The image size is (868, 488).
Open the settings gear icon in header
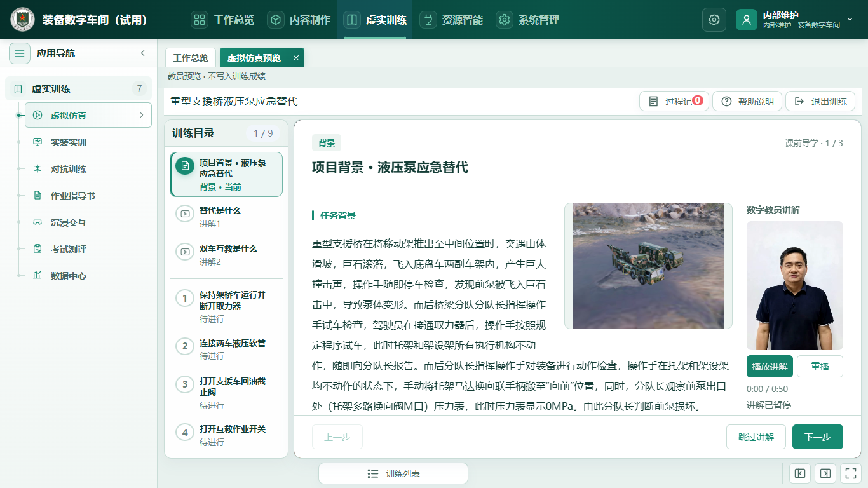coord(714,20)
